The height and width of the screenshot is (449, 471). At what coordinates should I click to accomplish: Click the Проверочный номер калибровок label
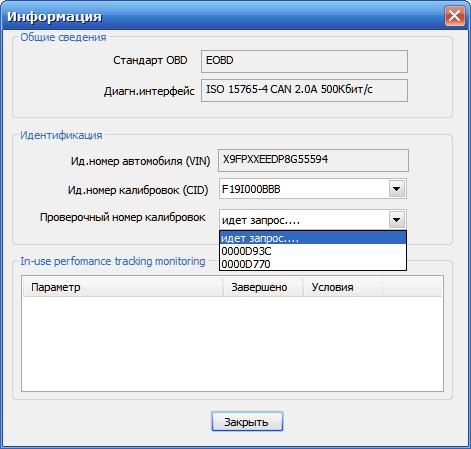(123, 217)
